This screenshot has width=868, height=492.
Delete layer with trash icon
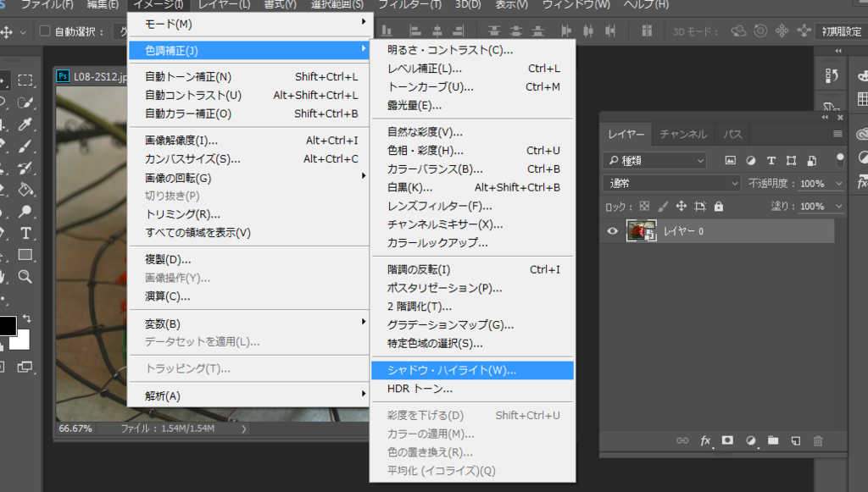click(x=818, y=440)
